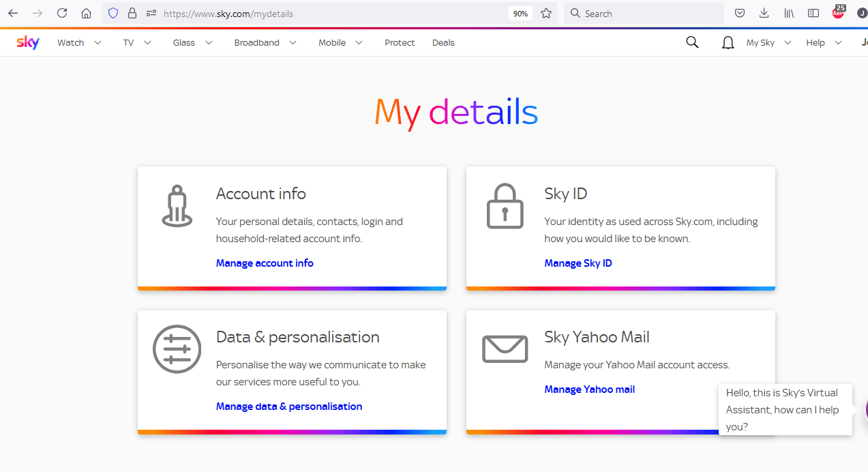Click the Data & personalisation icon
This screenshot has height=472, width=868.
coord(177,349)
